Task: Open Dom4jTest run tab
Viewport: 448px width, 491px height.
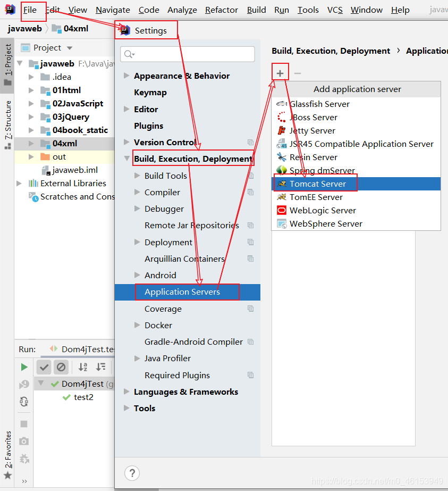Action: point(83,349)
